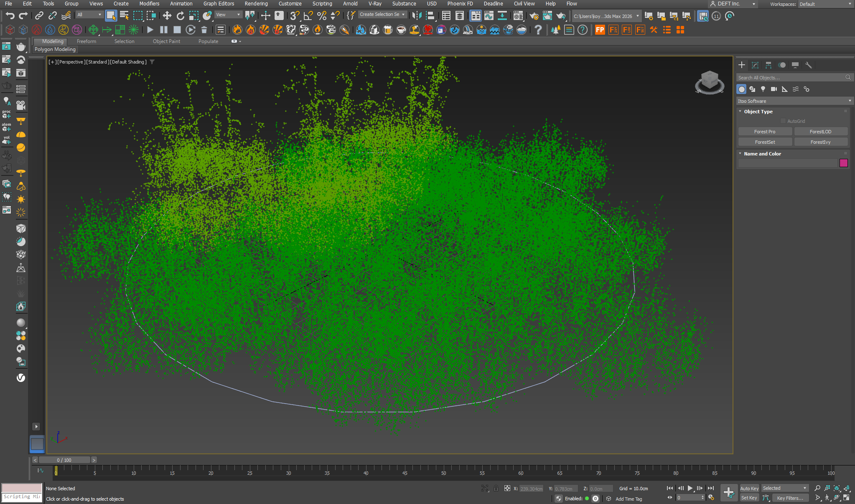
Task: Click the magenta object color swatch
Action: (843, 163)
